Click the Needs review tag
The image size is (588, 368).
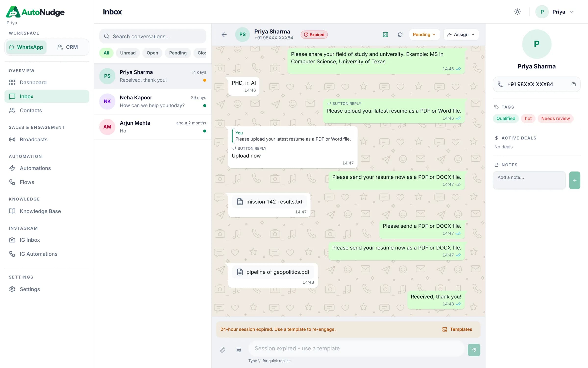pos(555,118)
